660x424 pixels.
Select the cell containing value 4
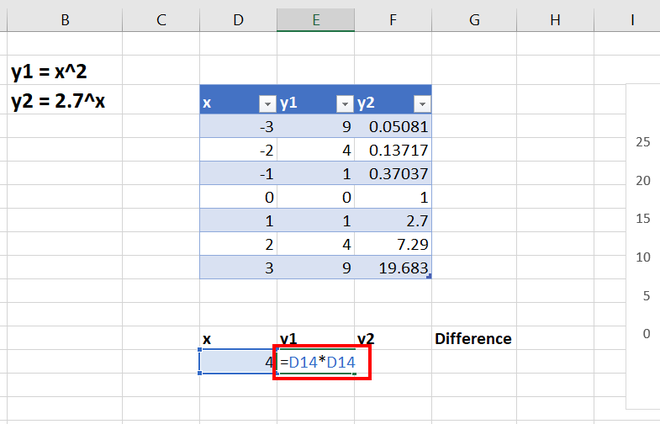click(x=238, y=361)
